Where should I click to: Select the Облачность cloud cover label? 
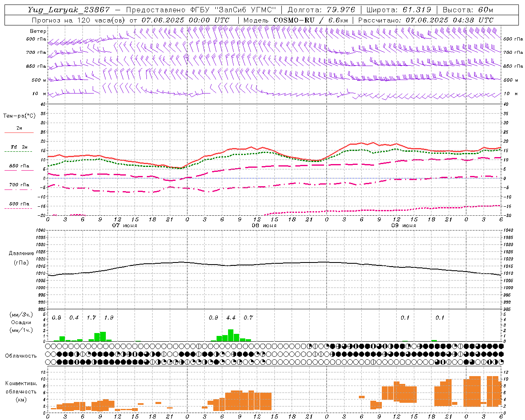pyautogui.click(x=21, y=356)
